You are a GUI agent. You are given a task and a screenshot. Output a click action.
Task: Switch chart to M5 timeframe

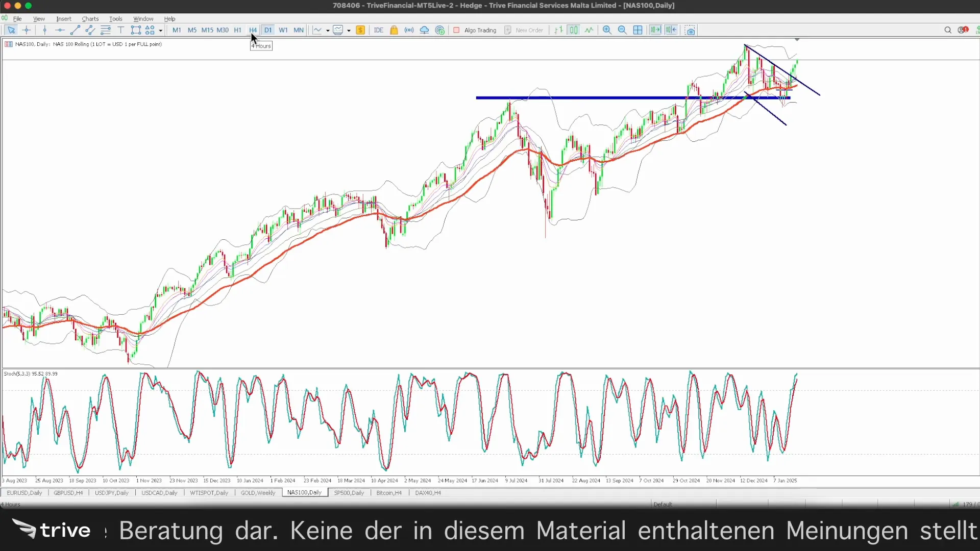pyautogui.click(x=192, y=30)
